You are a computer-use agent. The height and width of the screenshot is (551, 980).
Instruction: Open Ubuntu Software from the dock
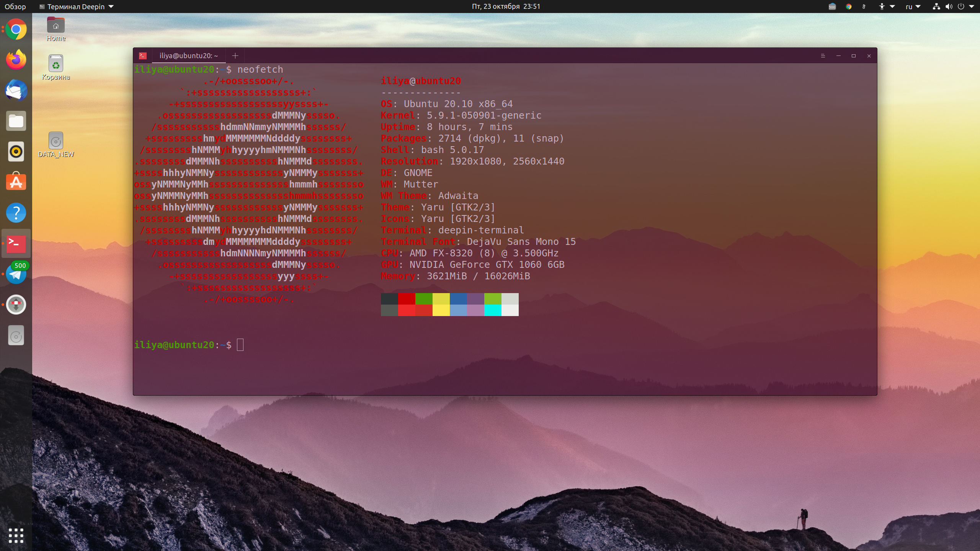pyautogui.click(x=16, y=182)
